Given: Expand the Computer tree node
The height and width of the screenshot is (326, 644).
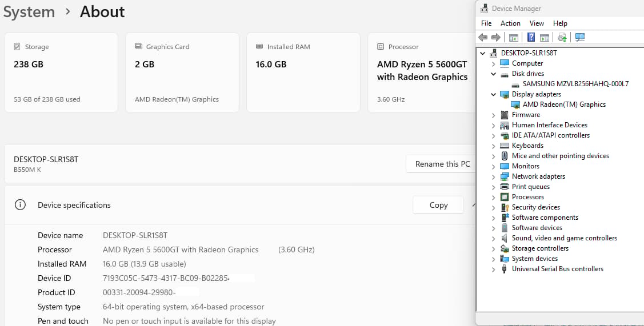Looking at the screenshot, I should tap(493, 63).
